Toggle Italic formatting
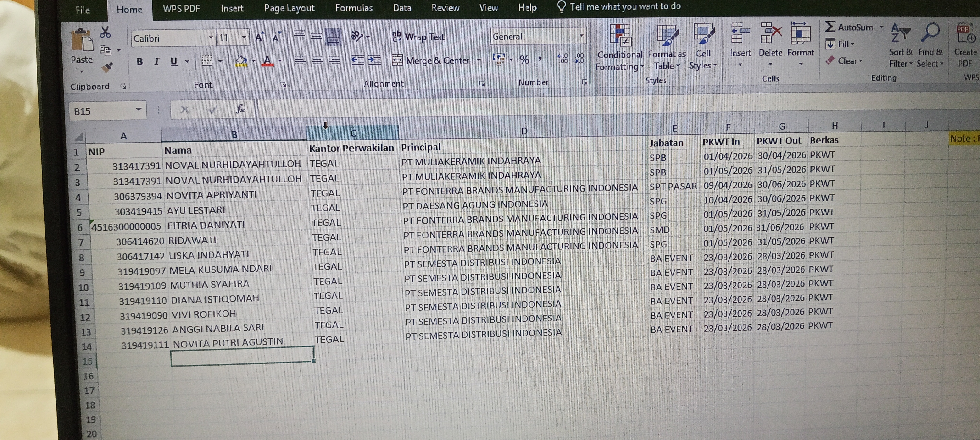This screenshot has height=440, width=980. [x=156, y=61]
